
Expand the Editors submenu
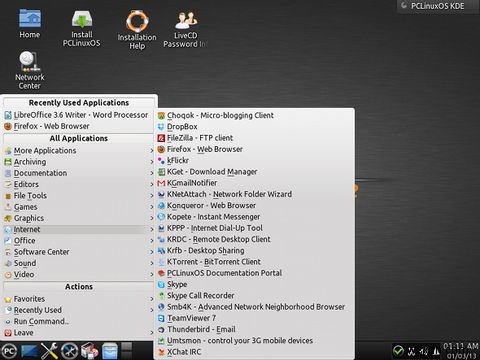click(79, 184)
